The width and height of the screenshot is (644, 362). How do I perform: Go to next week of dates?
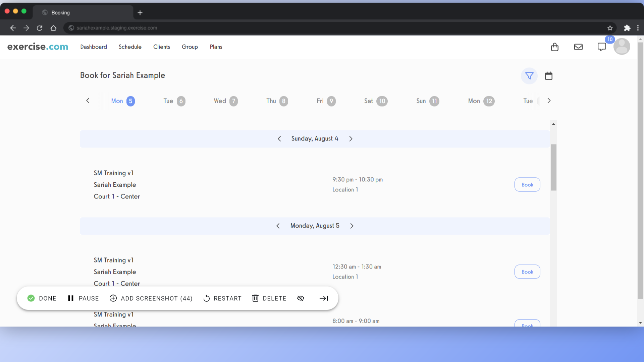549,101
